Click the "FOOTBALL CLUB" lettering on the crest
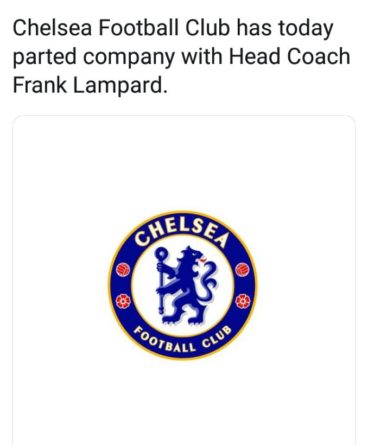This screenshot has height=445, width=368. point(182,341)
